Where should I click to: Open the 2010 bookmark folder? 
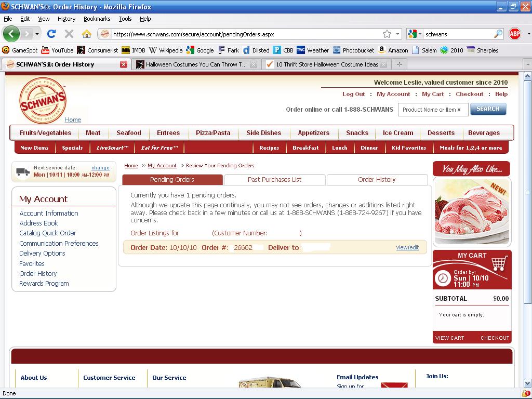pos(451,50)
